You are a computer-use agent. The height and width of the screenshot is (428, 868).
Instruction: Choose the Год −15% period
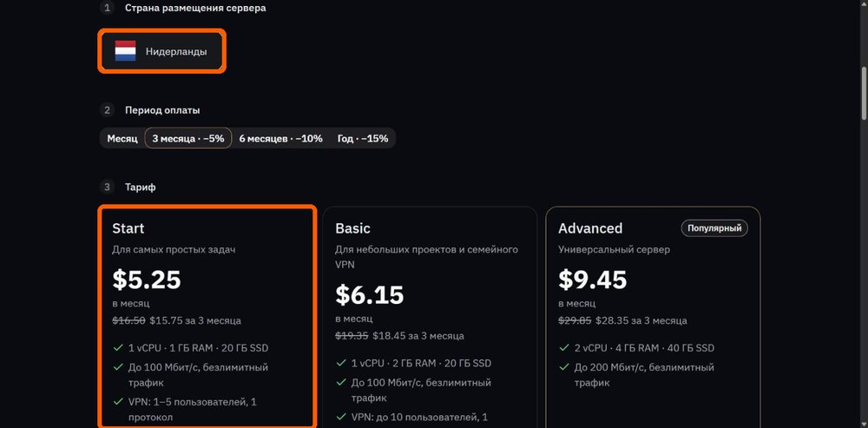click(363, 138)
